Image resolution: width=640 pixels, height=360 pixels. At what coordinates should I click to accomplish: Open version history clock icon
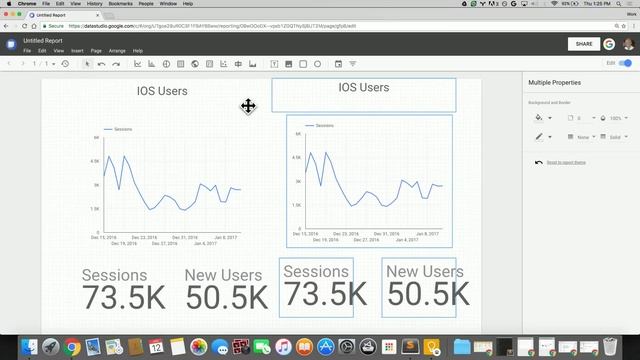65,64
